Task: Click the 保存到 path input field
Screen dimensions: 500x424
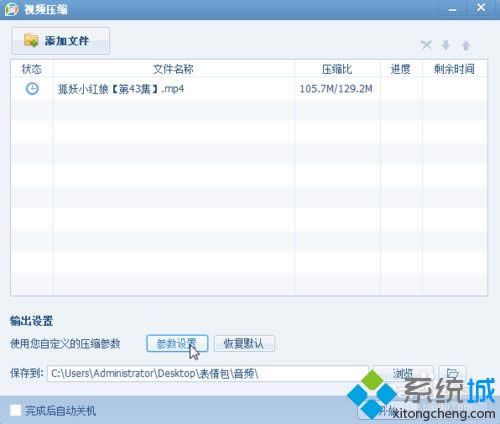Action: 208,373
